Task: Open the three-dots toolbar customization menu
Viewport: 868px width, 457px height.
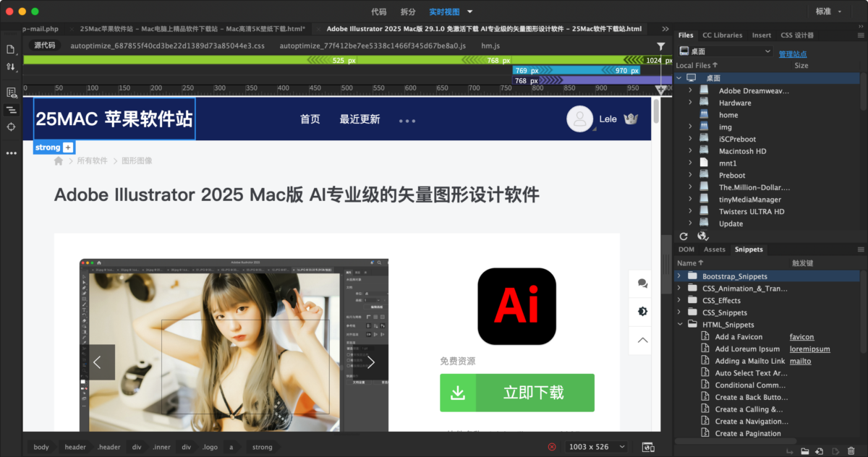Action: 11,153
